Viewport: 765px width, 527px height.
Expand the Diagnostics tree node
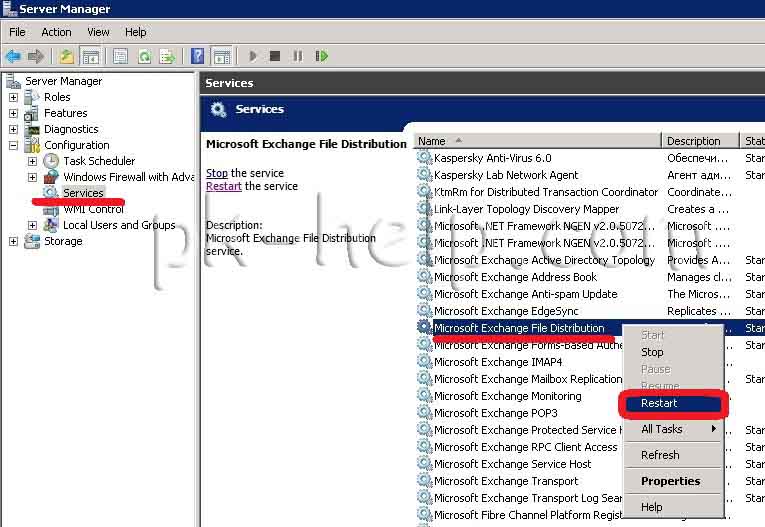[x=13, y=129]
